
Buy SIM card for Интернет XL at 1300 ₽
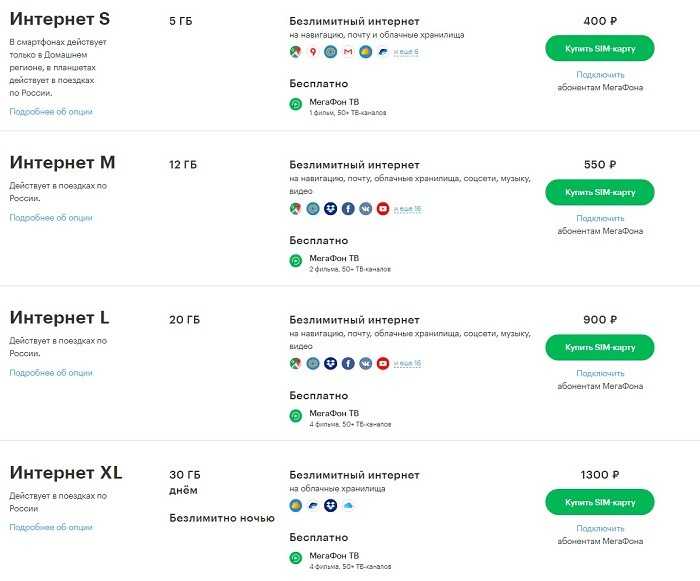coord(600,502)
